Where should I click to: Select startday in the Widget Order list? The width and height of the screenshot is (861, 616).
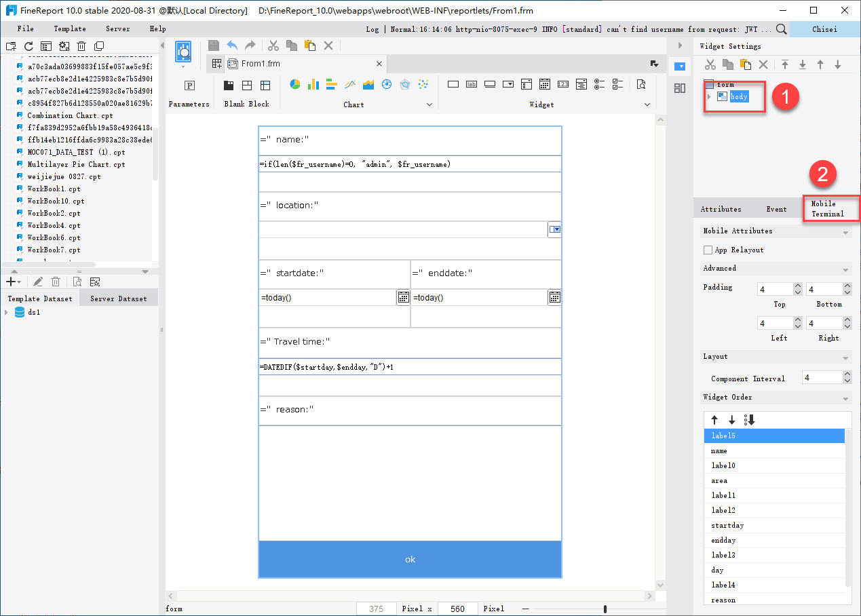[x=774, y=525]
